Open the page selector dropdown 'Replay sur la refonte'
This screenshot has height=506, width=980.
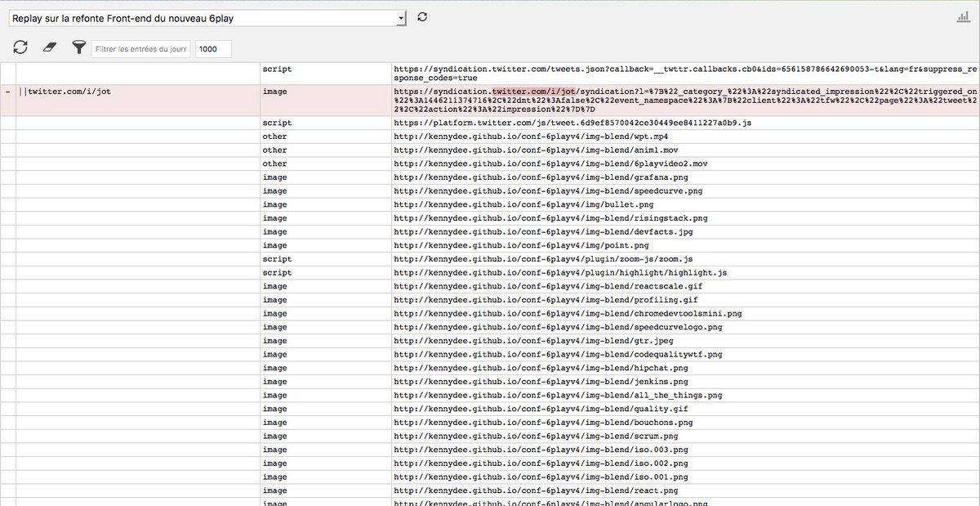[x=207, y=17]
